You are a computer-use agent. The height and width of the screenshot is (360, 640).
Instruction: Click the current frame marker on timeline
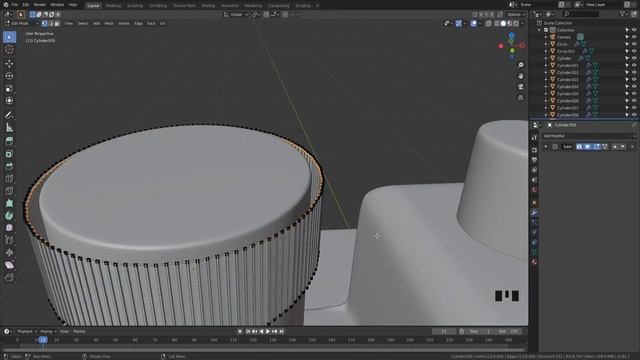[x=43, y=340]
